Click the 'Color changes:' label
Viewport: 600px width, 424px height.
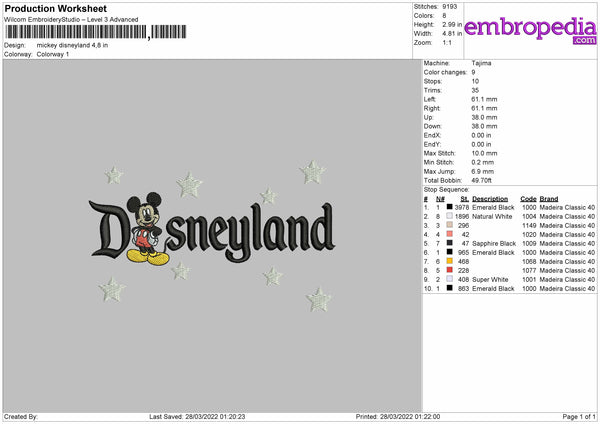pyautogui.click(x=445, y=72)
